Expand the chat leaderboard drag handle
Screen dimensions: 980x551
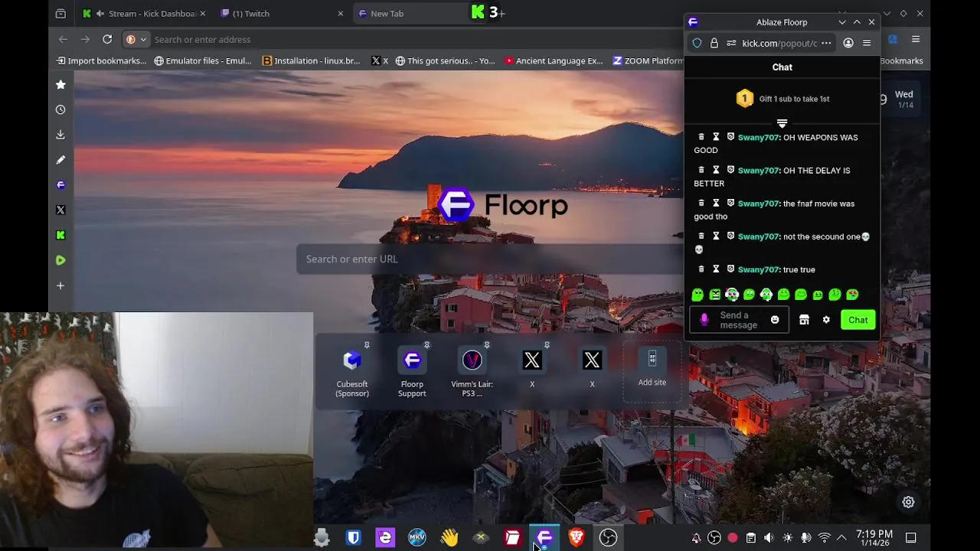(x=782, y=123)
